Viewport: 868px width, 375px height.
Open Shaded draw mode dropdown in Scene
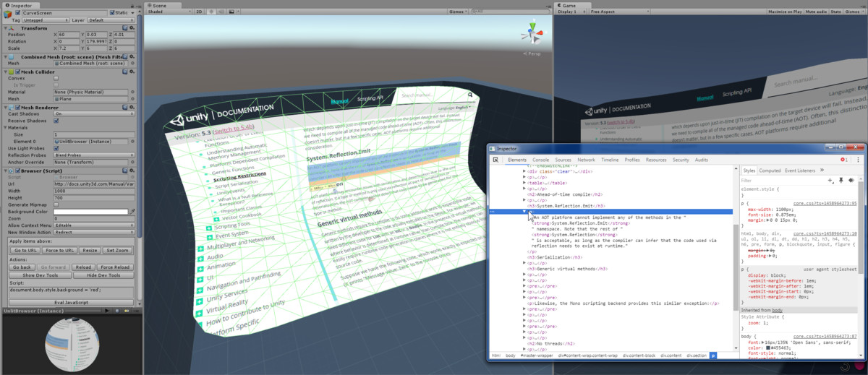coord(169,12)
